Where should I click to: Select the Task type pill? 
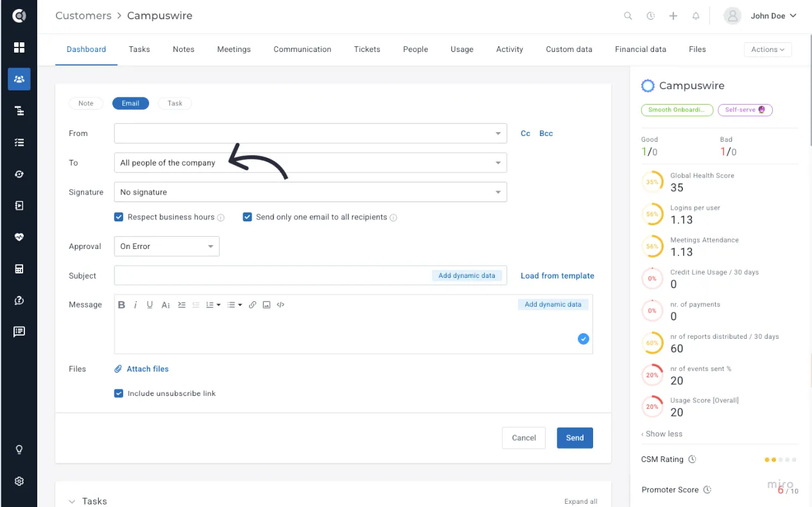(175, 103)
